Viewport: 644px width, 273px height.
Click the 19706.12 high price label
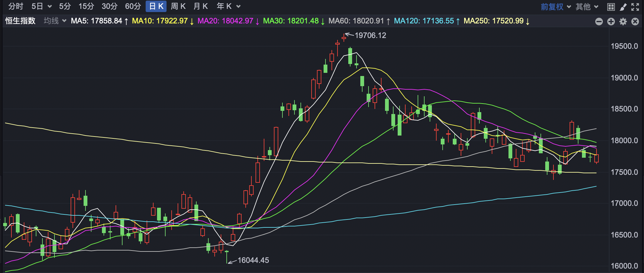[x=370, y=35]
